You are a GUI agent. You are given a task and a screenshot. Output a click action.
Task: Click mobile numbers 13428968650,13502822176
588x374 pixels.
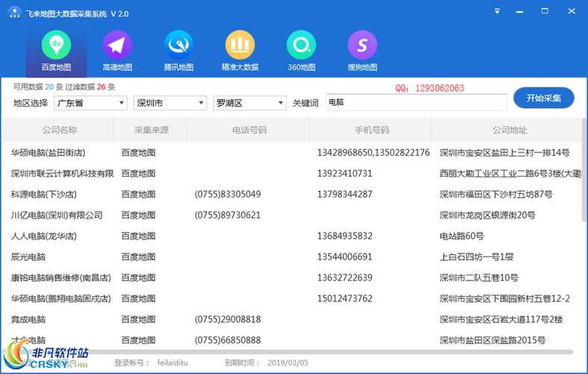point(374,153)
